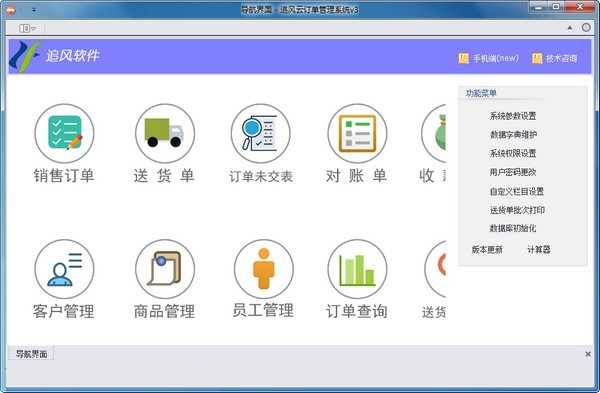Open the 送货单 delivery truck icon
Screen dimensions: 600x393
click(x=165, y=134)
